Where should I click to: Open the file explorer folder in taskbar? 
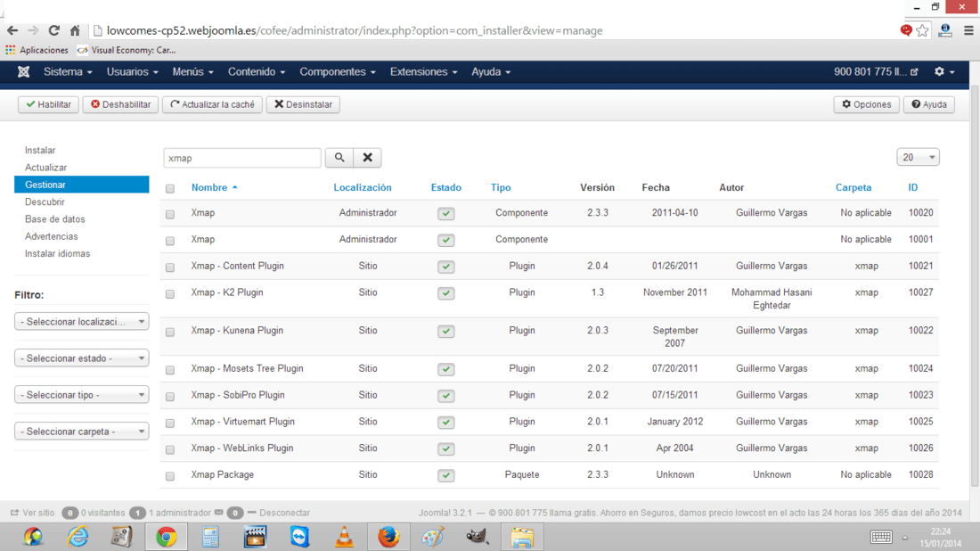pyautogui.click(x=522, y=538)
